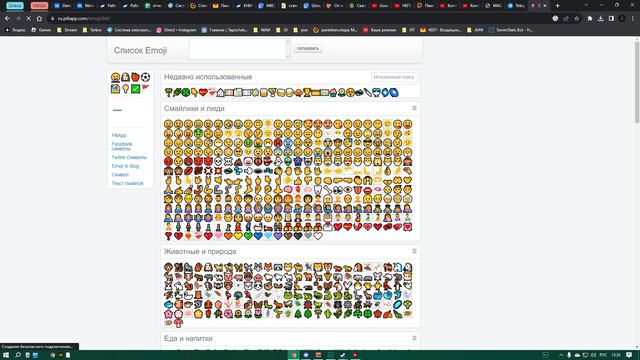Open the Stream bookmarks folder

tap(67, 30)
